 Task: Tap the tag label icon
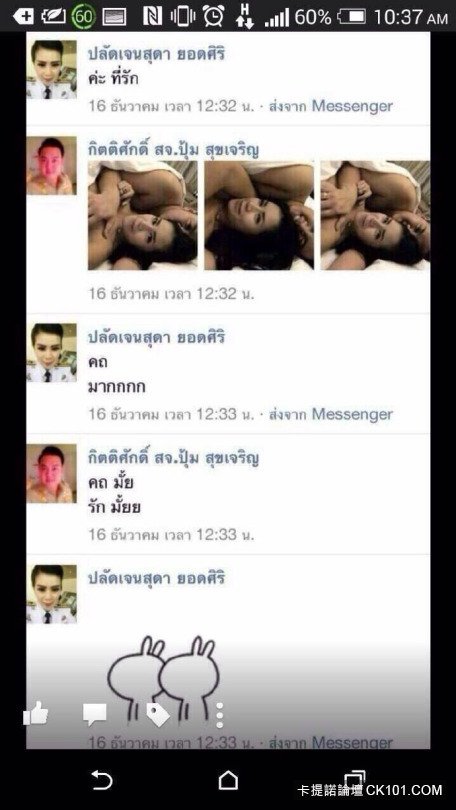[158, 714]
